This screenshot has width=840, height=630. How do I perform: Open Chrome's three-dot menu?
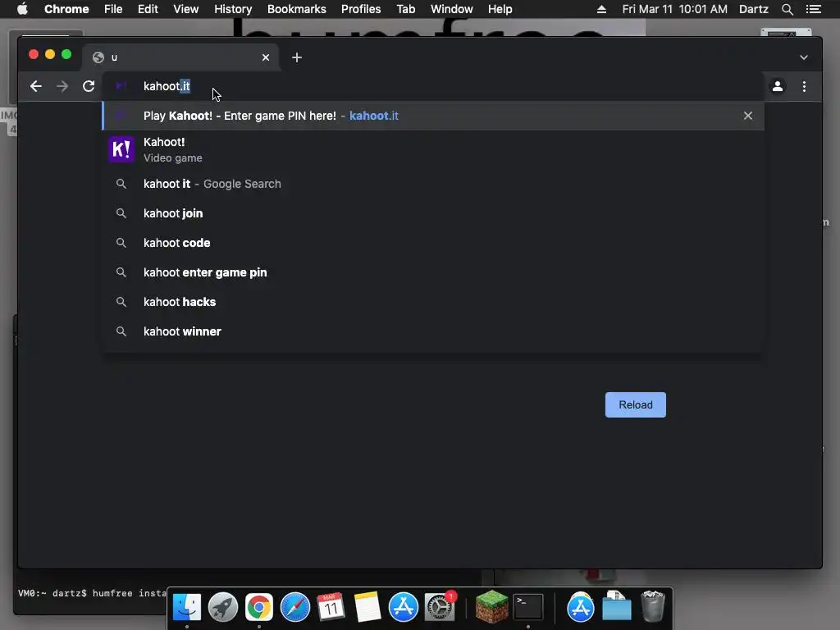point(804,86)
